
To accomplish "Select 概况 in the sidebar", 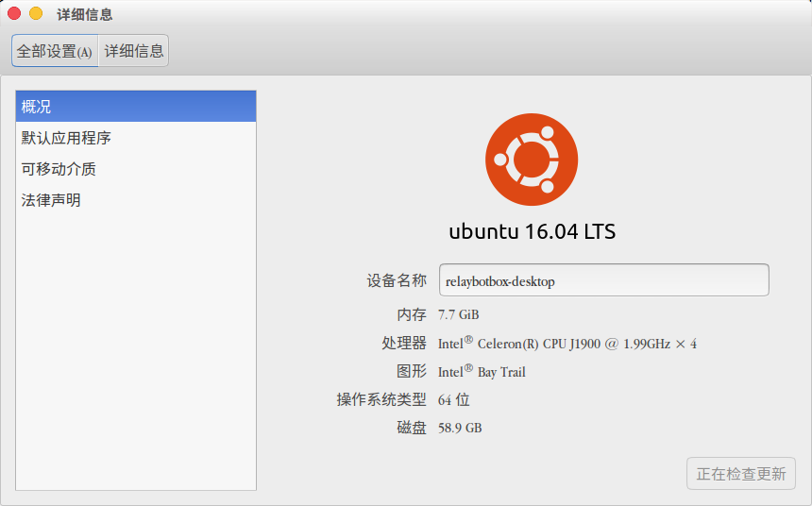I will click(136, 106).
